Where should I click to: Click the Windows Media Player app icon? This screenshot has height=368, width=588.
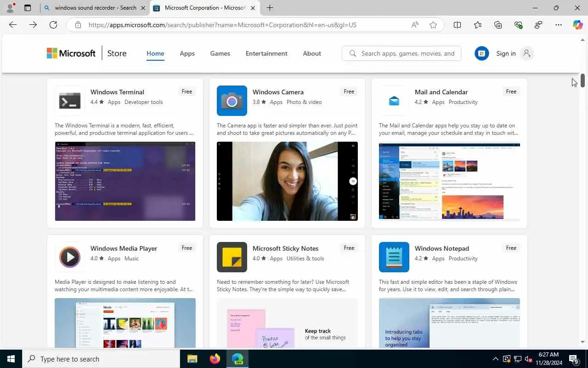click(70, 257)
